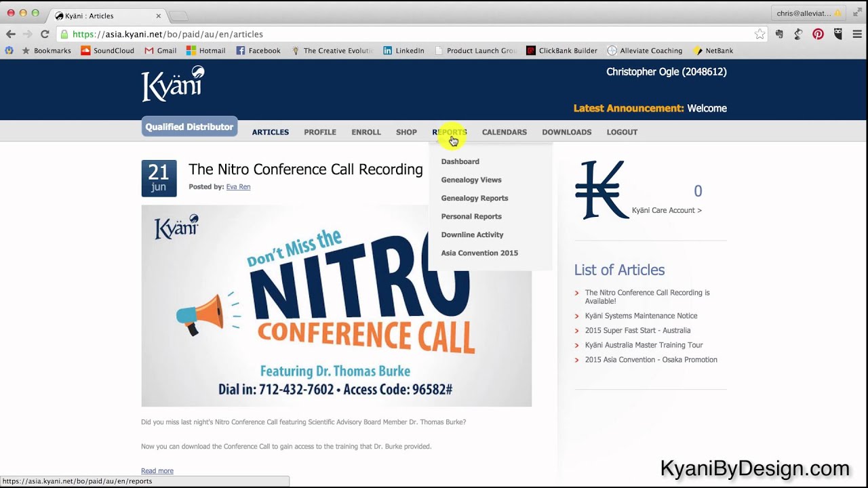Screen dimensions: 868x488
Task: Click the Google apps icon in bookmarks bar
Action: tap(9, 51)
